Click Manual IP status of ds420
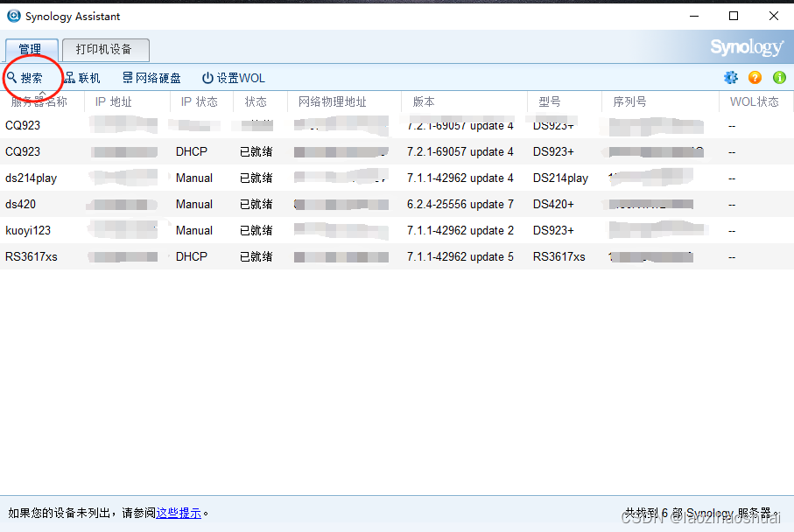The height and width of the screenshot is (532, 794). 194,205
